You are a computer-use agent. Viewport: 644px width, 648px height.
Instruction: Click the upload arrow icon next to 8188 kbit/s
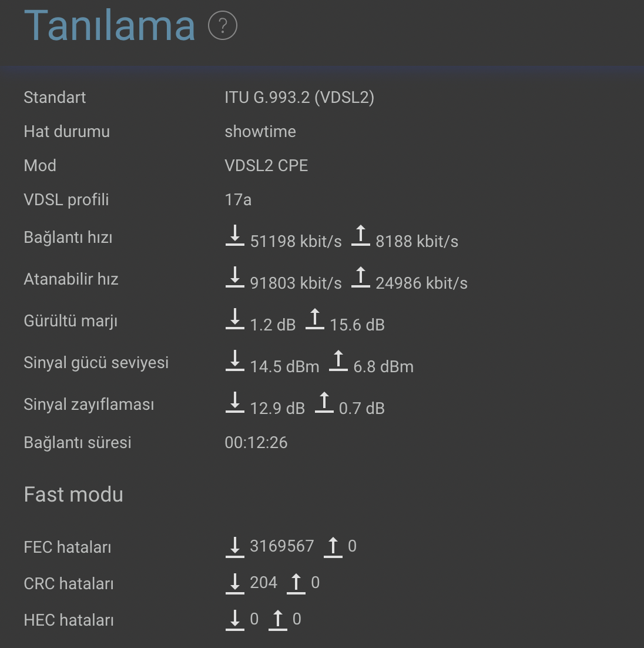[x=361, y=236]
